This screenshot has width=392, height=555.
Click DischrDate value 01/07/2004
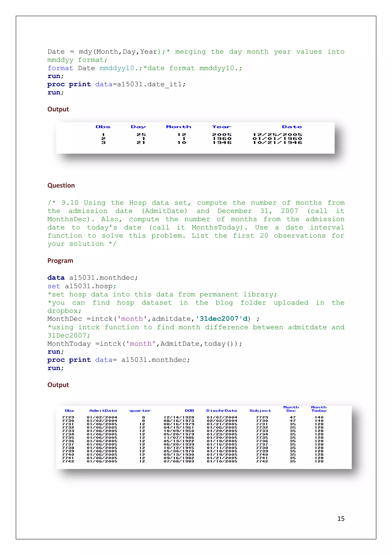[x=222, y=417]
